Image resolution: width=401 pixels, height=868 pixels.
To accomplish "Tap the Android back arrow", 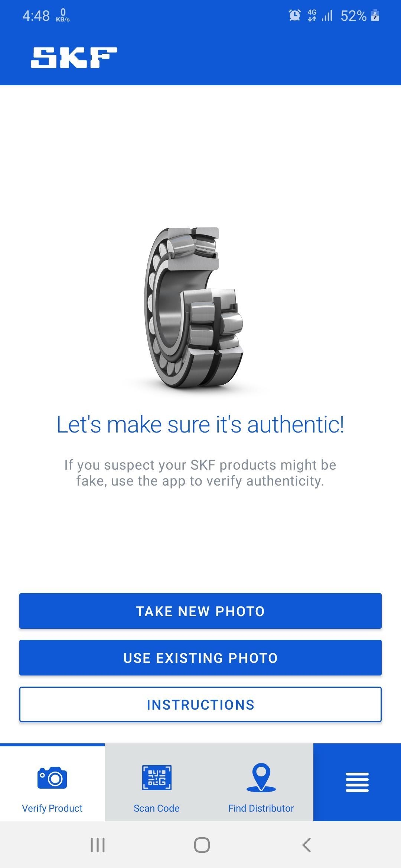I will (307, 845).
